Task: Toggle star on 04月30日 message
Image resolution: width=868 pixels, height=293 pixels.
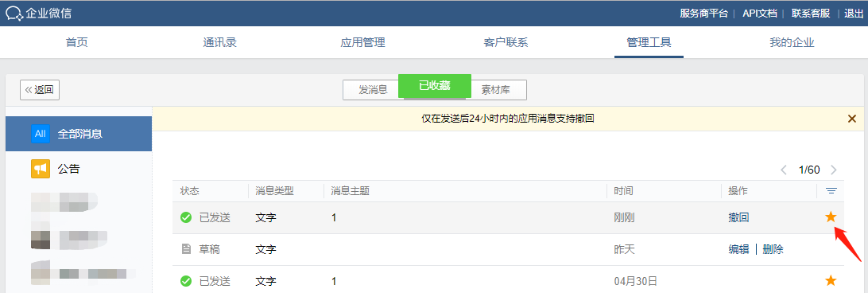Action: tap(831, 280)
